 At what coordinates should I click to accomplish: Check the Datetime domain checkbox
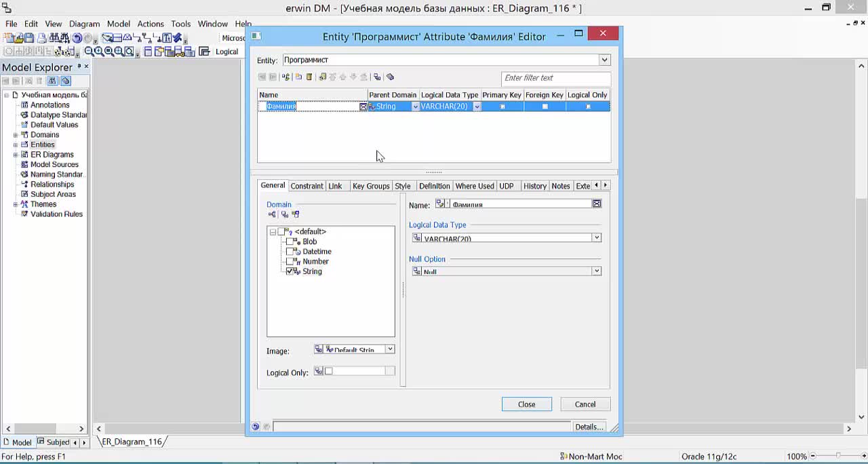point(290,252)
